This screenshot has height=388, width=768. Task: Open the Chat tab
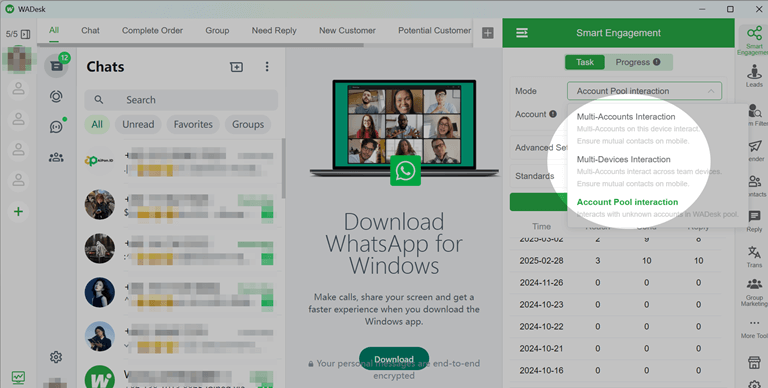tap(91, 30)
